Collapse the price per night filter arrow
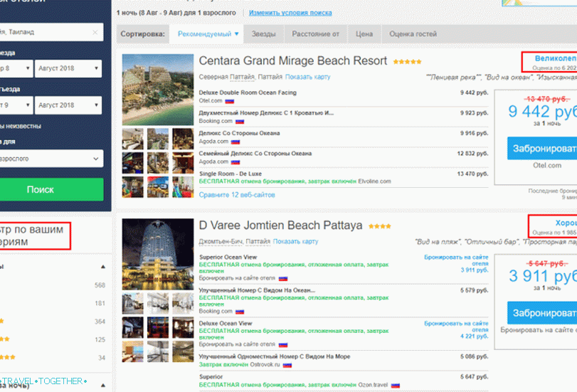 [x=103, y=386]
